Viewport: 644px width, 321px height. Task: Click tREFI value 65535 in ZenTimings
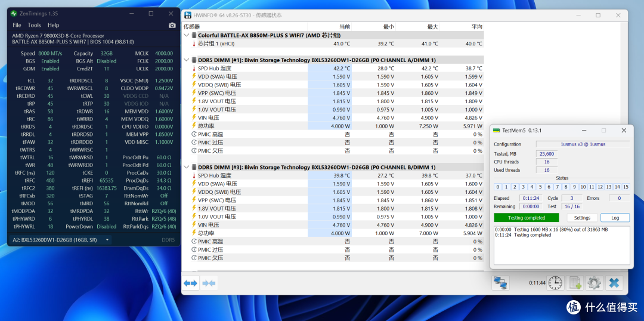point(106,180)
